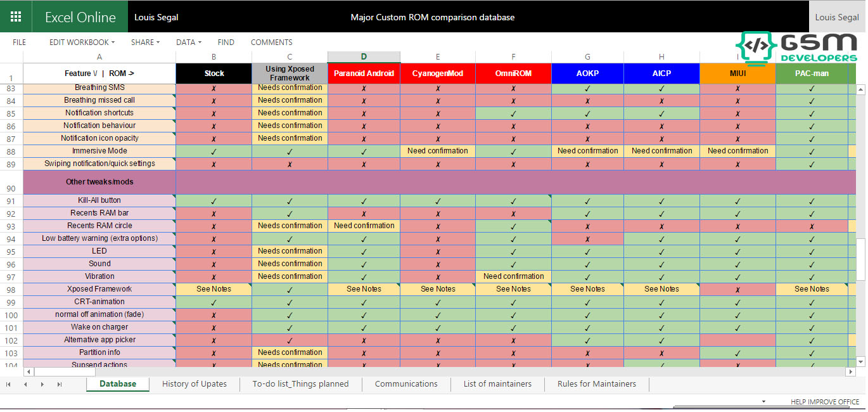This screenshot has height=412, width=868.
Task: Select column E header
Action: click(x=438, y=57)
